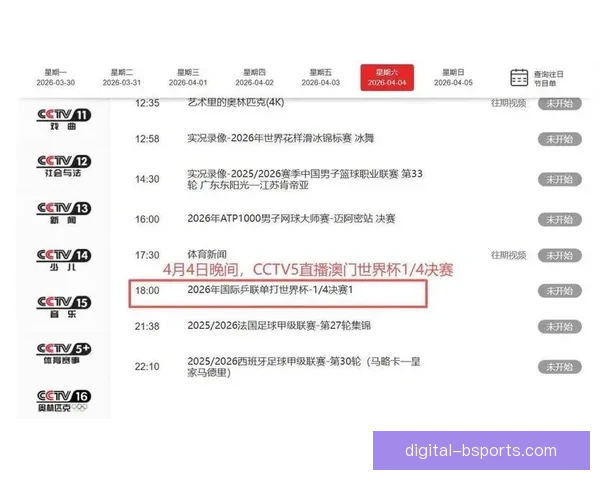Click 未开始 button for the 22:10 马略卡—皇家马德里 match
The width and height of the screenshot is (600, 480).
[x=560, y=367]
